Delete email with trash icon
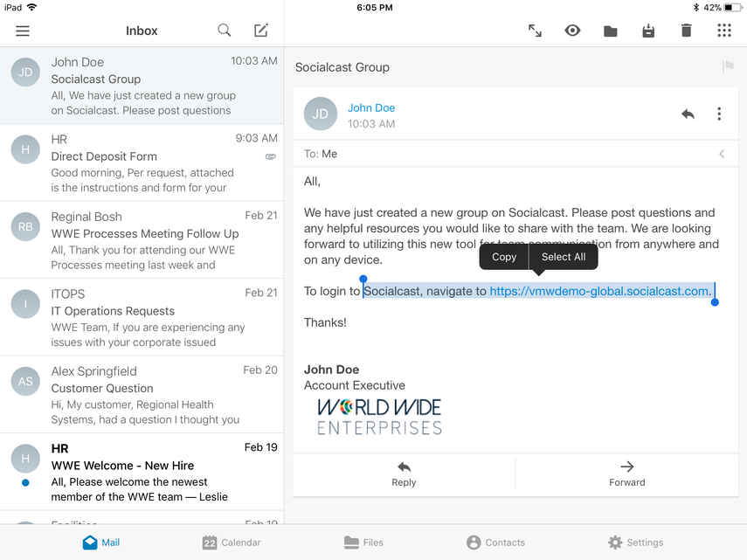 (x=686, y=31)
